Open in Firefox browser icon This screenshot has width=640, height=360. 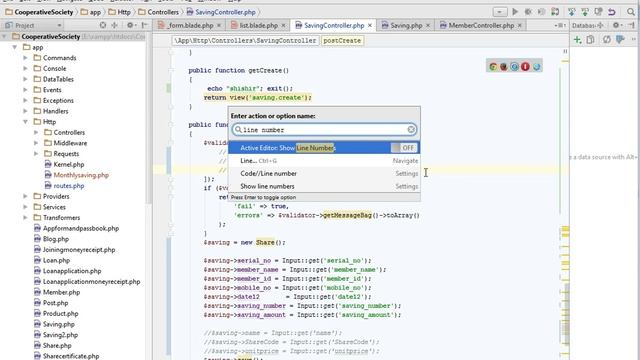tap(504, 67)
